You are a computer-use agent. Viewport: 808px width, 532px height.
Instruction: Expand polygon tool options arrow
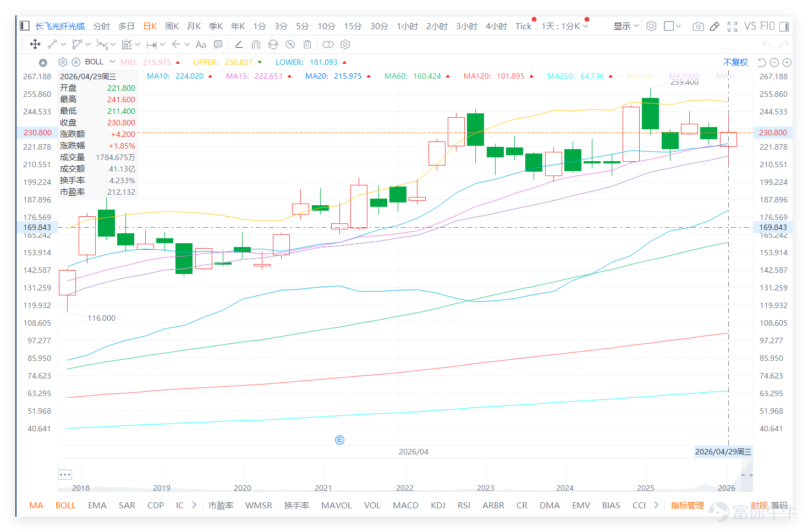click(88, 45)
